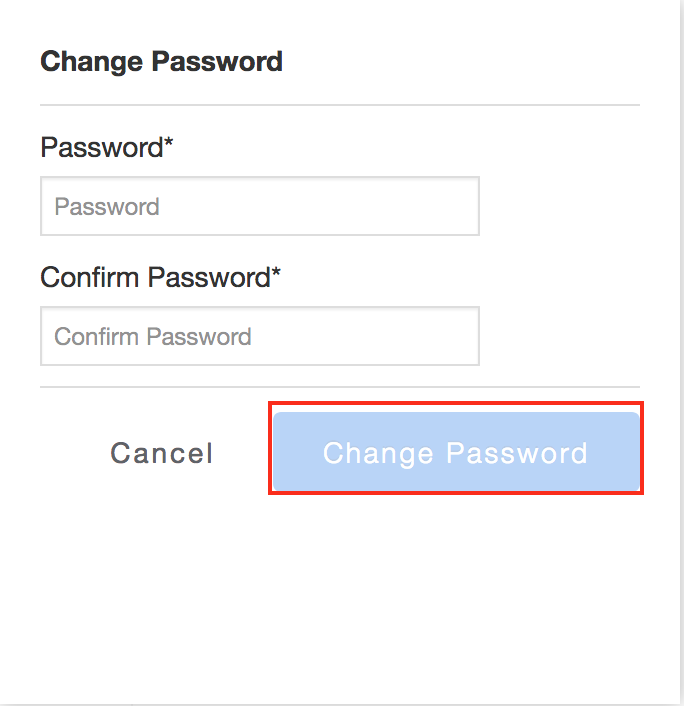
Task: Focus the Confirm Password input field
Action: click(x=260, y=336)
